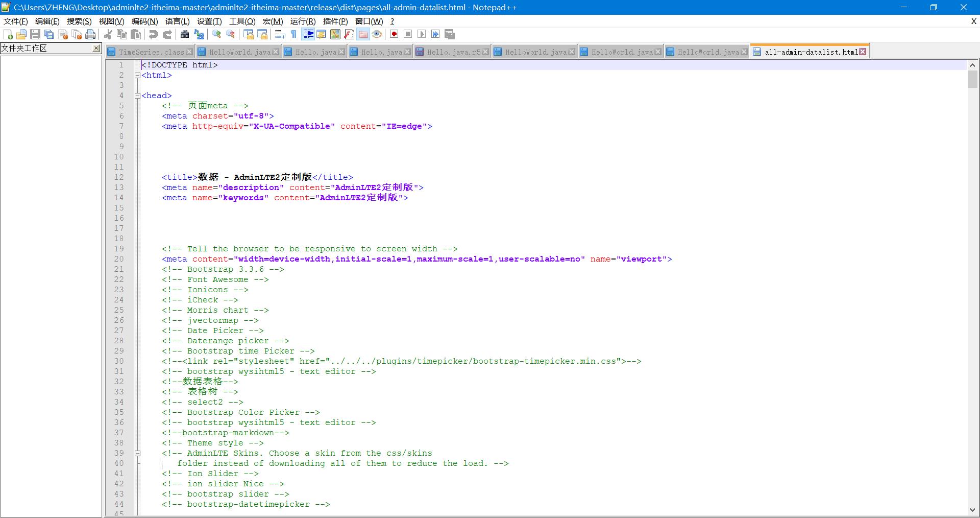Open the 视图(V) menu
980x518 pixels.
tap(111, 21)
